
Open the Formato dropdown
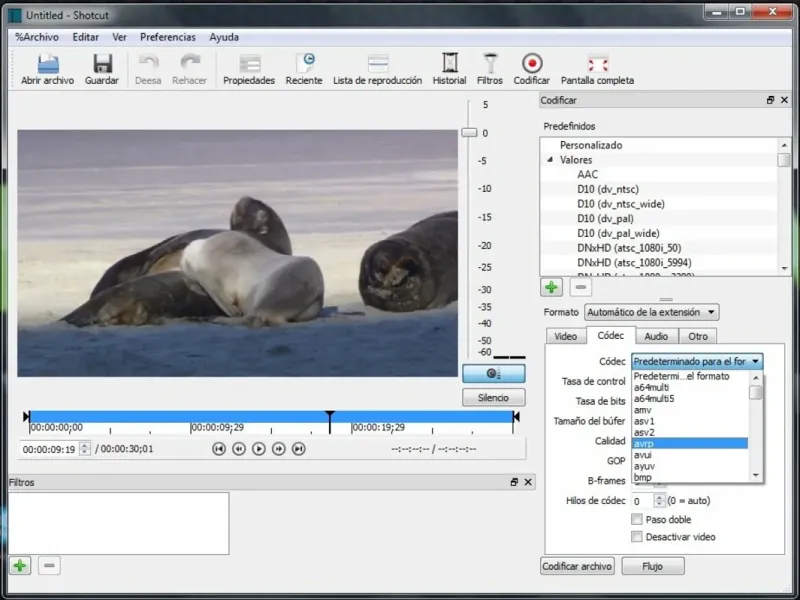tap(651, 313)
